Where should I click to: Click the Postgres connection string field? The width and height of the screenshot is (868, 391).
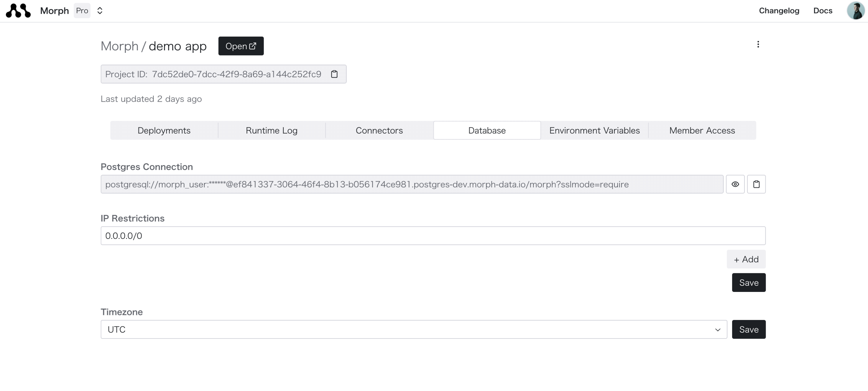(x=412, y=184)
